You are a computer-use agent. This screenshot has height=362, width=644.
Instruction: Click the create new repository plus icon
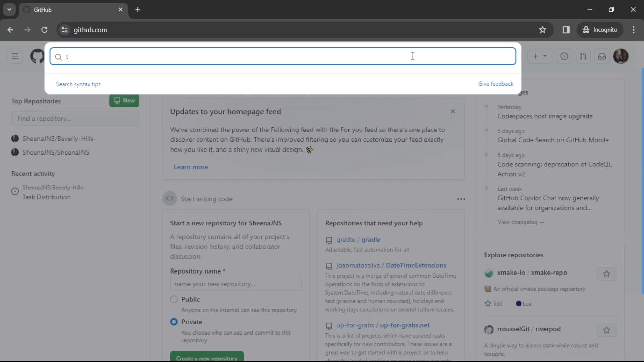point(535,56)
